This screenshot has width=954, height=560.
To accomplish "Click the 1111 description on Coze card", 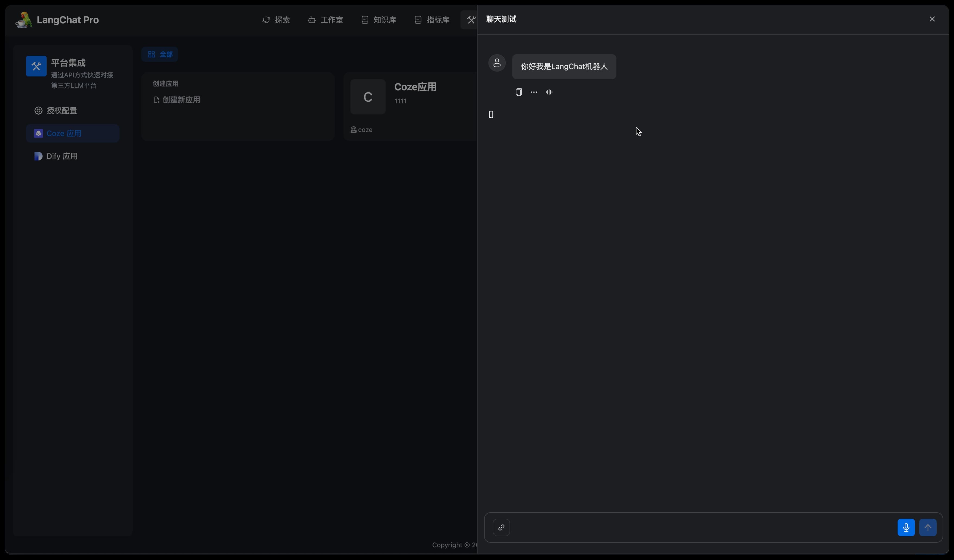I will coord(400,101).
